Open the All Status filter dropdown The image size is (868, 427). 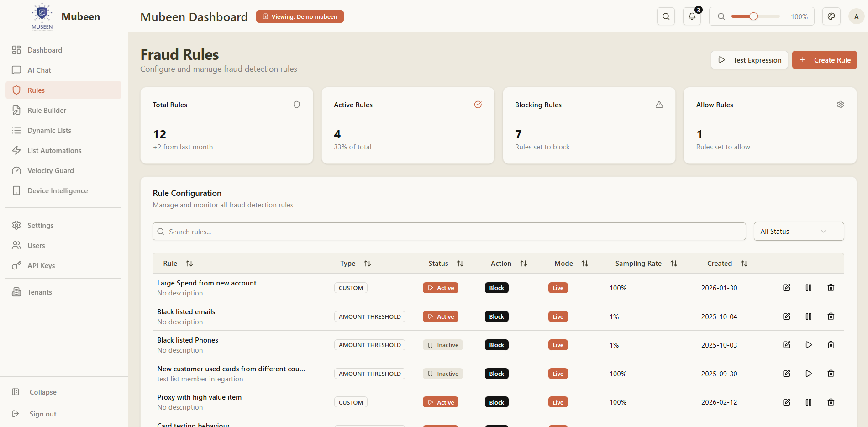798,231
